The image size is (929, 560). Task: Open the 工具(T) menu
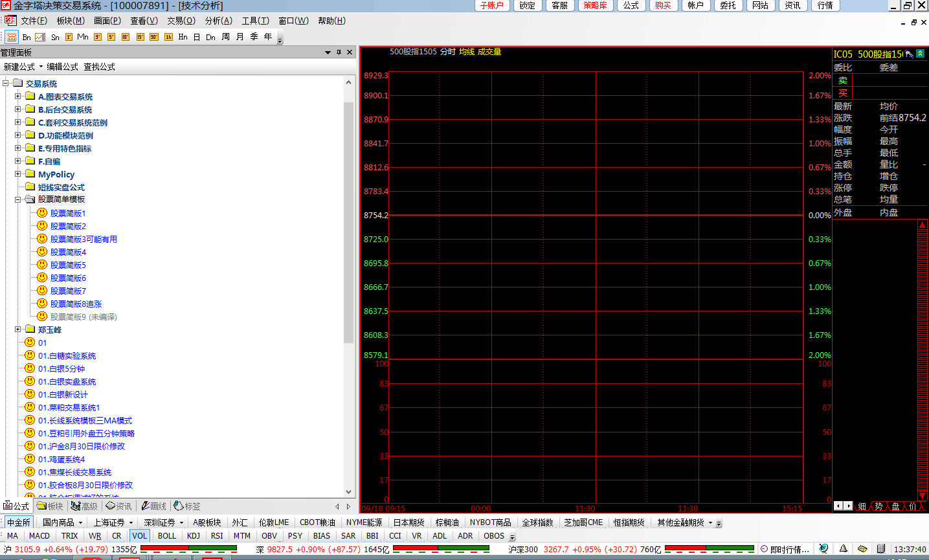[256, 21]
